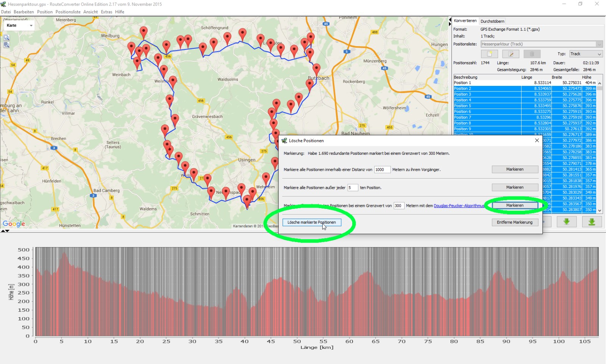Screen dimensions: 606x364
Task: Click the Länge column header in position table
Action: pos(526,77)
